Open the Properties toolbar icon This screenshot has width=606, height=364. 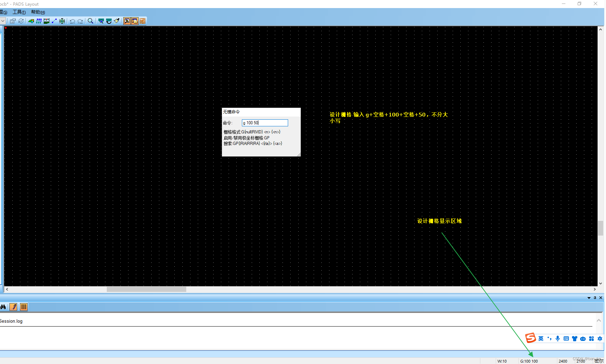point(13,21)
